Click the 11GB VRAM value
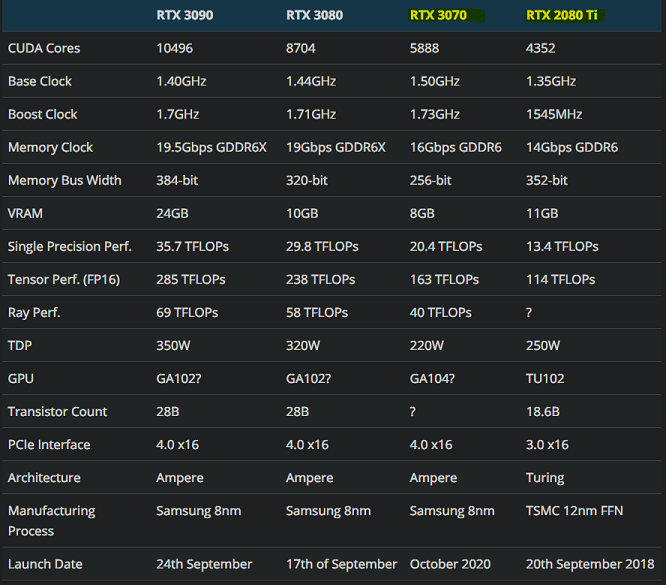The image size is (666, 585). pos(542,213)
